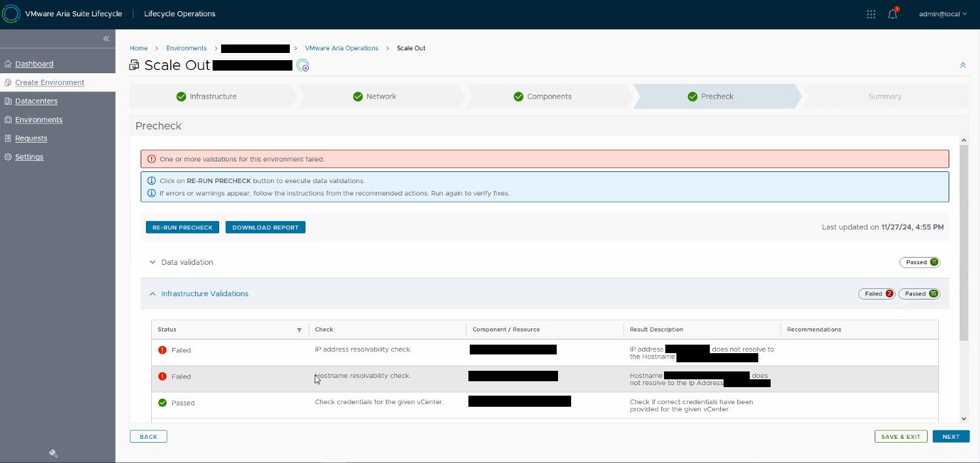This screenshot has height=463, width=980.
Task: Open the apps grid switcher icon
Action: tap(871, 14)
